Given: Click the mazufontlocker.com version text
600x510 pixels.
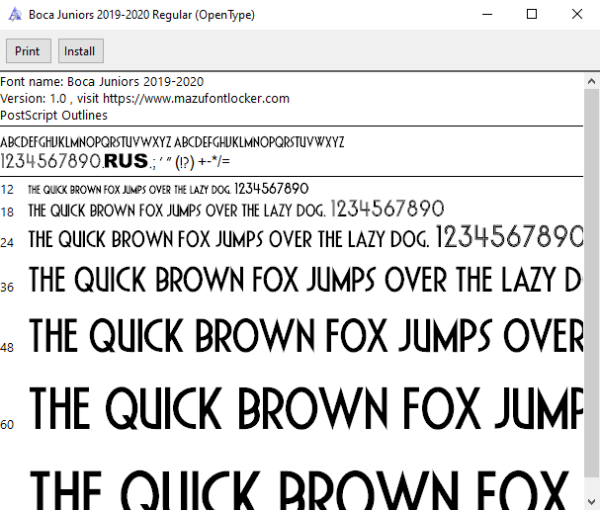Looking at the screenshot, I should [145, 98].
